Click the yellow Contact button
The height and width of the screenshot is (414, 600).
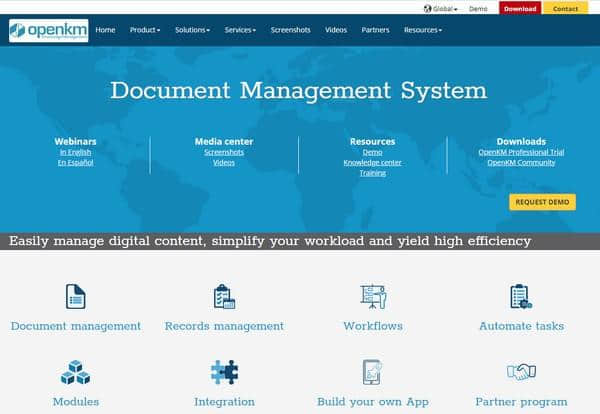click(565, 8)
